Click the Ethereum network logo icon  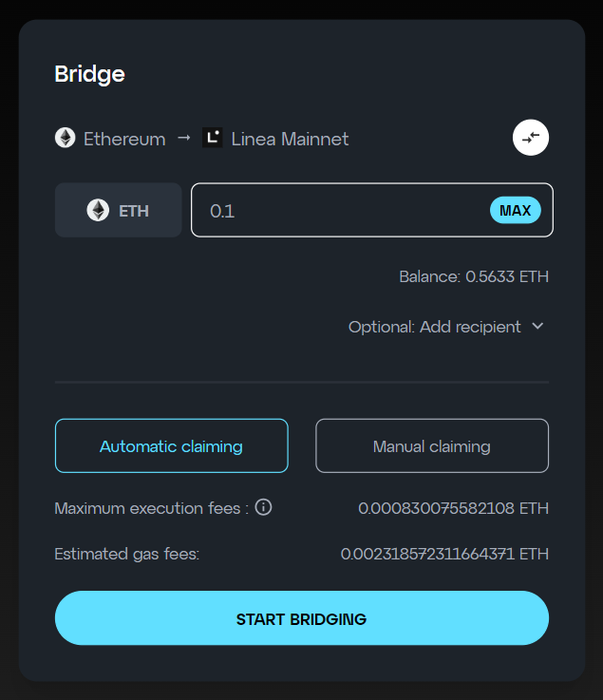click(66, 138)
